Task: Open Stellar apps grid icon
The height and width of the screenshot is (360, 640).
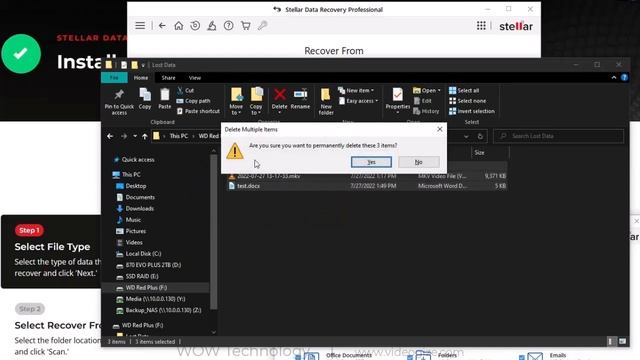Action: coord(481,26)
